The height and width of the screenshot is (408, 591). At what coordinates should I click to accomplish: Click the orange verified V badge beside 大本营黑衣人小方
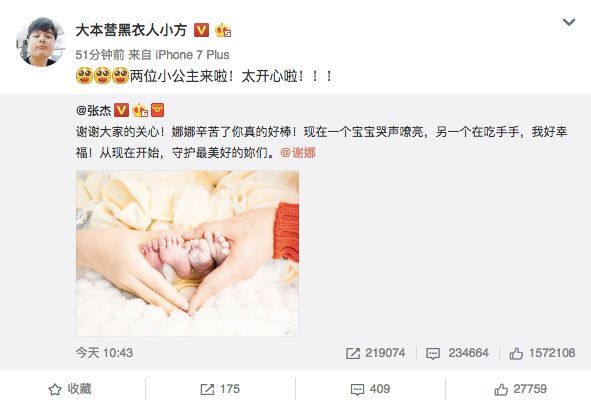coord(201,30)
